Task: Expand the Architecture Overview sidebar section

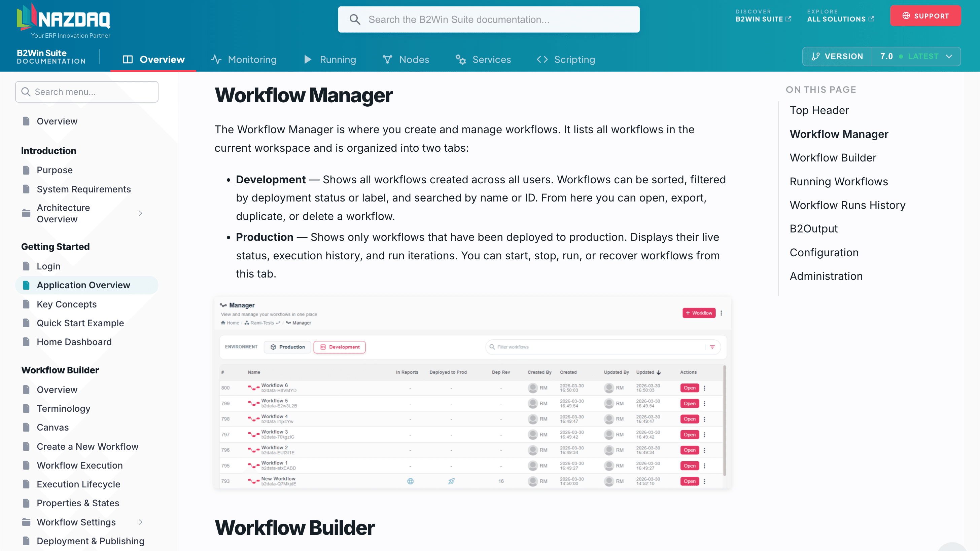Action: 140,213
